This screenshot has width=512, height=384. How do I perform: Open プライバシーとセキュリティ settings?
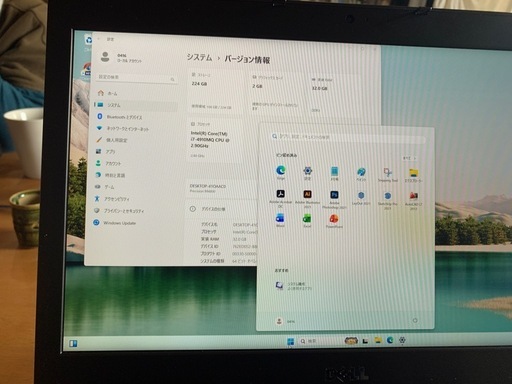pos(119,211)
